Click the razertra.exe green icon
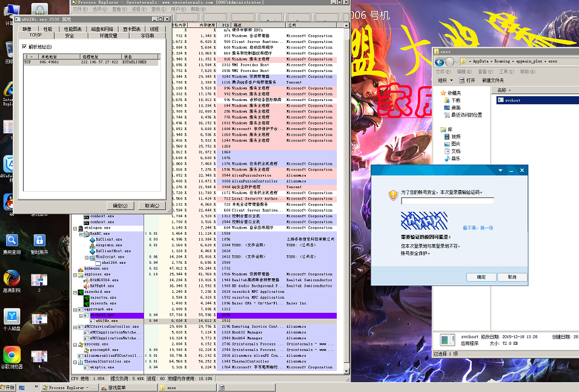The width and height of the screenshot is (579, 392). [87, 298]
